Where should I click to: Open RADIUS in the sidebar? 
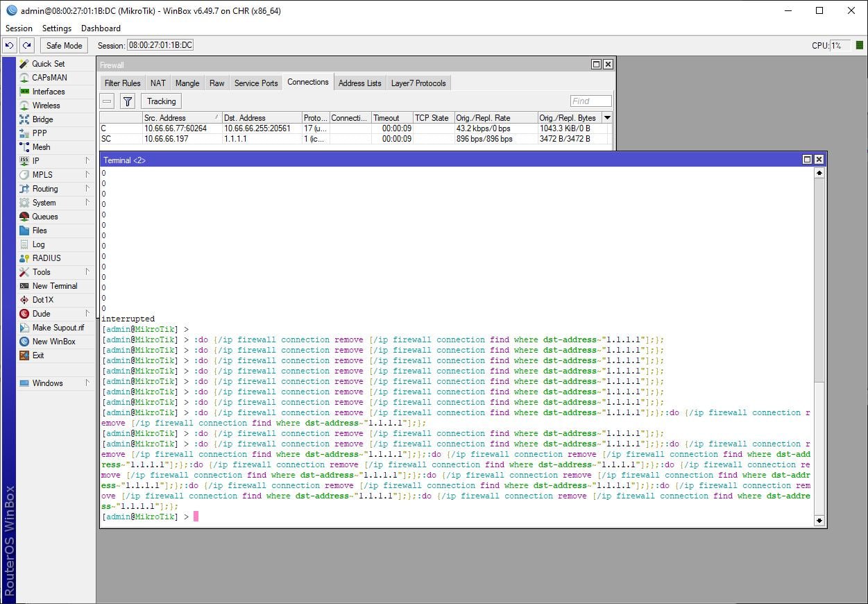(46, 258)
